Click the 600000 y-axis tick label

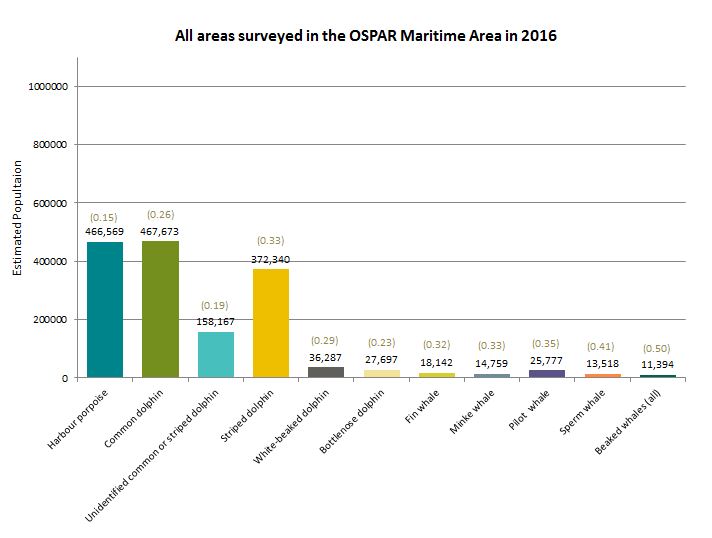[x=51, y=204]
